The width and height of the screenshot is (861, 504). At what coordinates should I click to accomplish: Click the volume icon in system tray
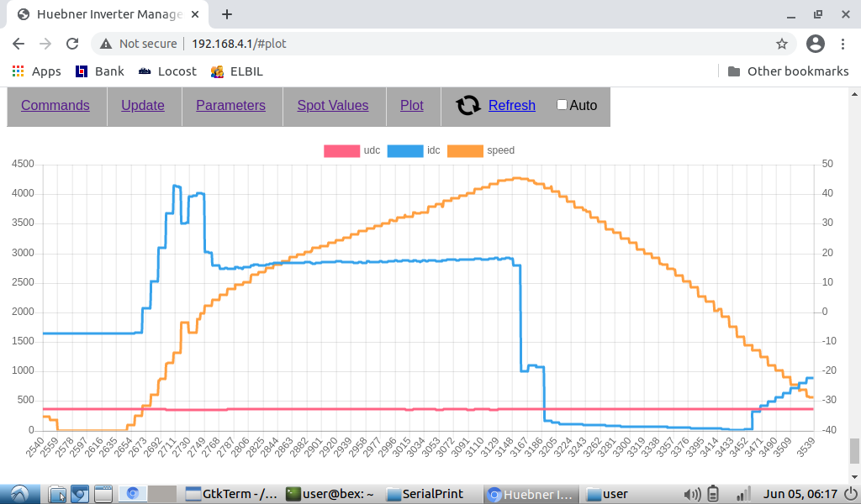[x=692, y=494]
